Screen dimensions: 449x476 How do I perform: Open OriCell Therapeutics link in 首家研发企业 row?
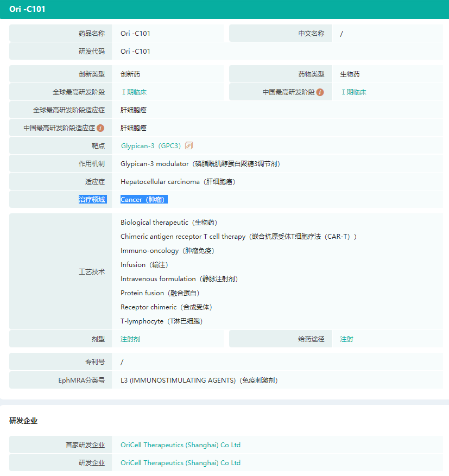coord(180,445)
